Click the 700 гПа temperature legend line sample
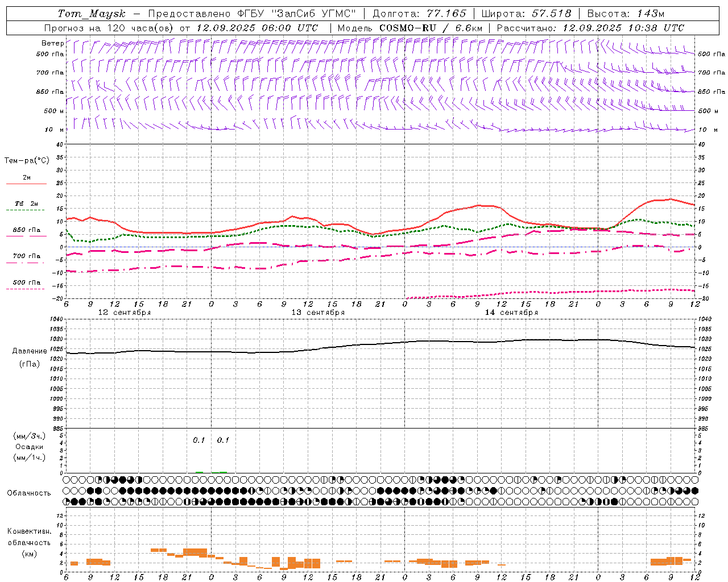The height and width of the screenshot is (582, 728). point(25,263)
